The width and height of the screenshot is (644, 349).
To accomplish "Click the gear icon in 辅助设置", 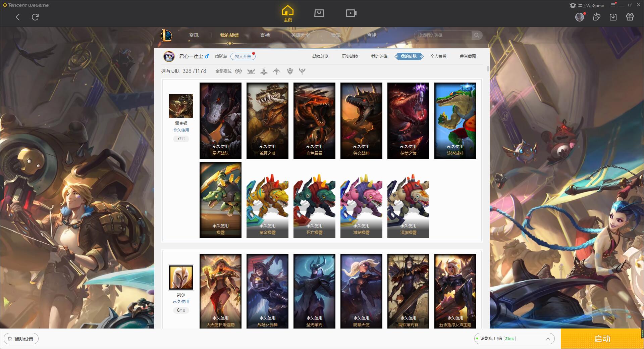I will 10,339.
